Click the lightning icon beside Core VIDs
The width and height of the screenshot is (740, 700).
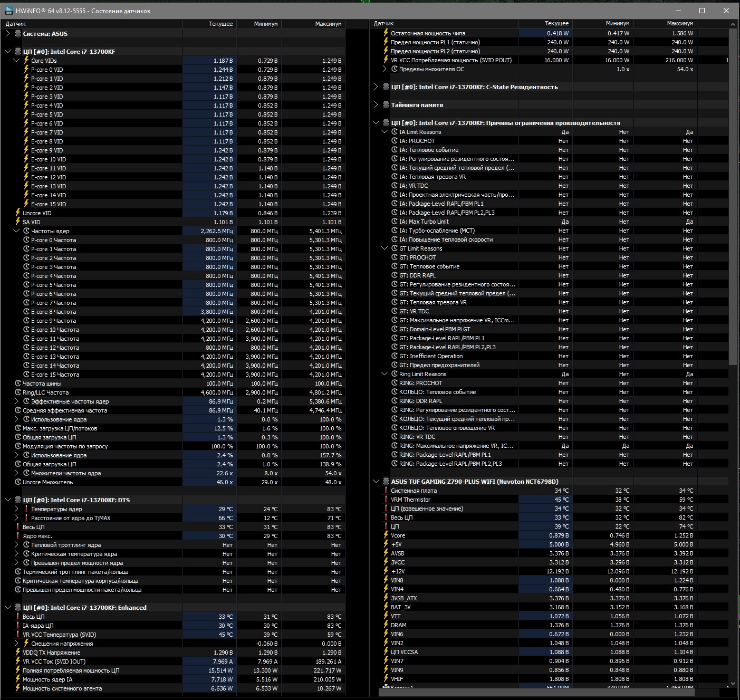coord(26,61)
